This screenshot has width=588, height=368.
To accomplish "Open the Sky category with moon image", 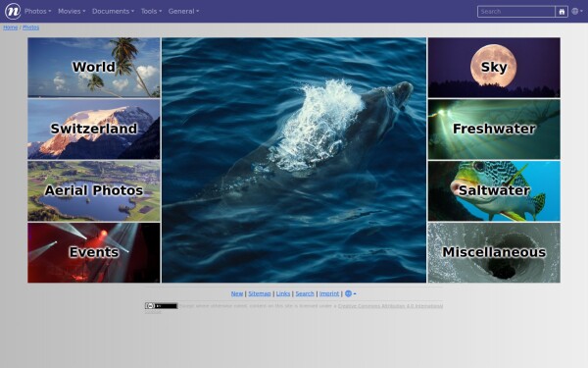I will click(x=494, y=68).
